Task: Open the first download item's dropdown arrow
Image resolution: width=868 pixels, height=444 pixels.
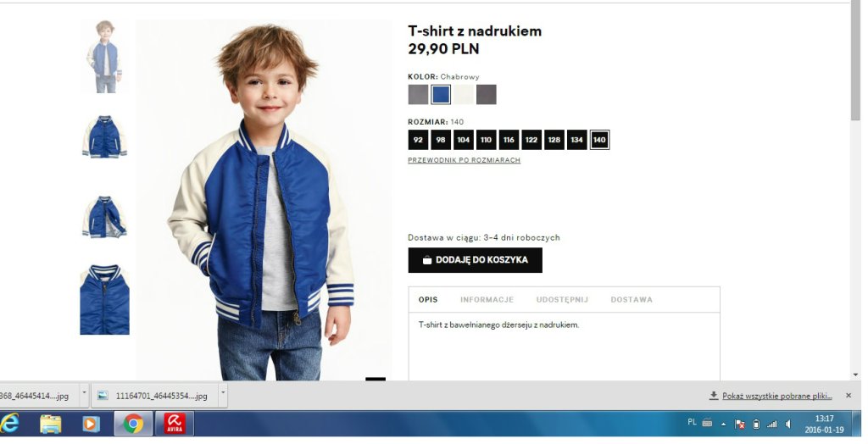Action: (84, 392)
